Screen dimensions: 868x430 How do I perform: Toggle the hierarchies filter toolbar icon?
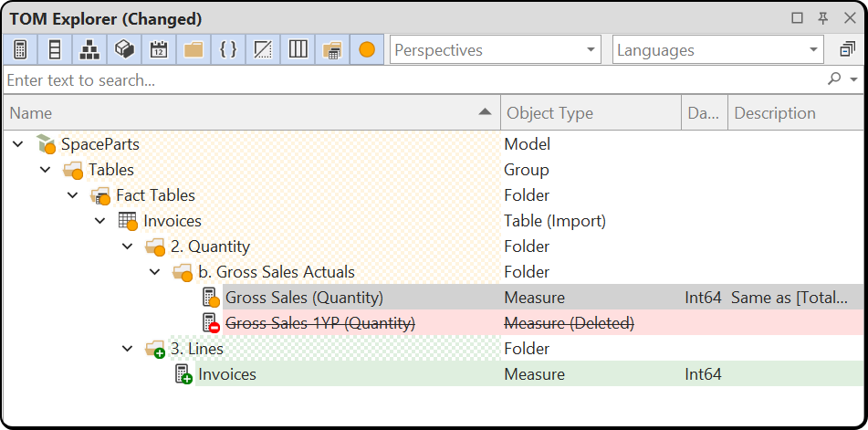coord(89,50)
